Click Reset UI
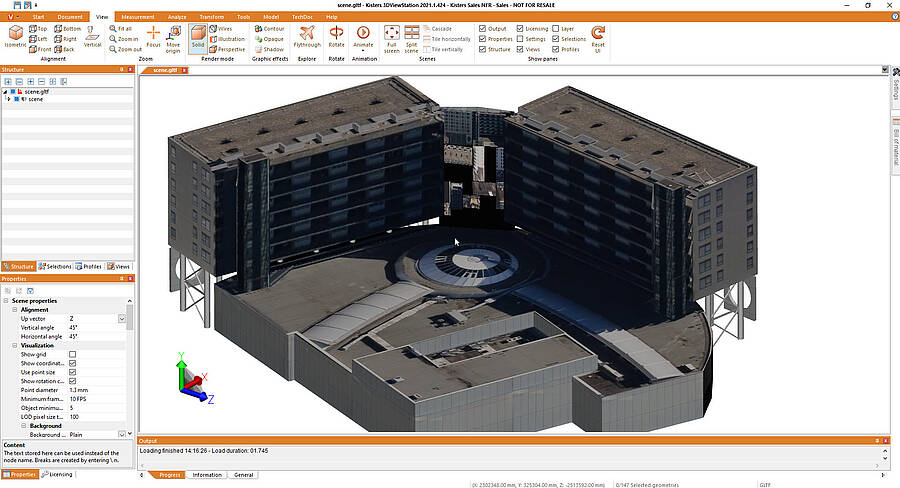This screenshot has height=488, width=900. coord(598,39)
